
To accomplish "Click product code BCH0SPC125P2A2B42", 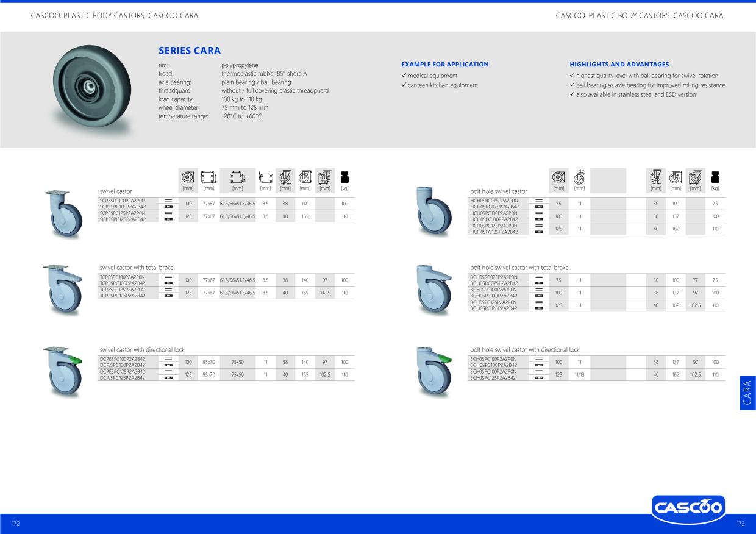I will [494, 308].
